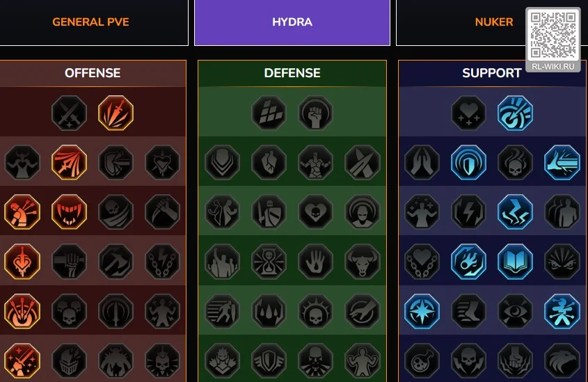Image resolution: width=588 pixels, height=382 pixels.
Task: Toggle the fireball comet support mastery
Action: tap(469, 262)
